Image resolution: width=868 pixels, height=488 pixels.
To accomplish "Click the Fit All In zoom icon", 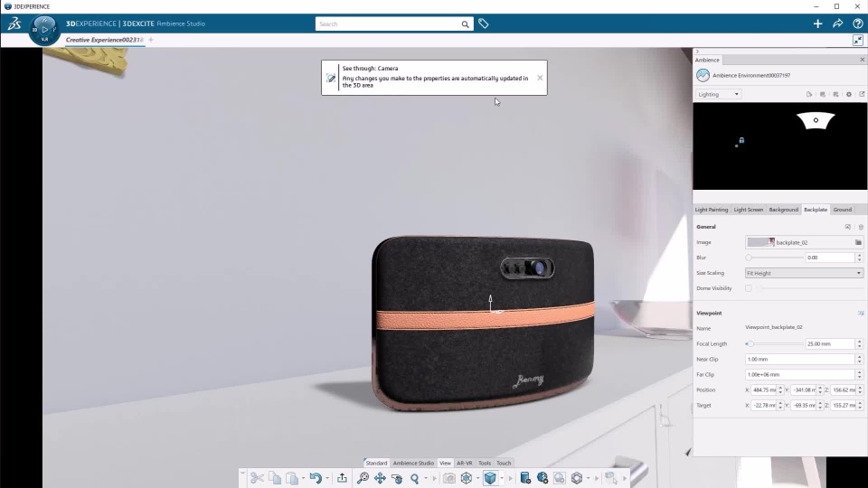I will (363, 478).
